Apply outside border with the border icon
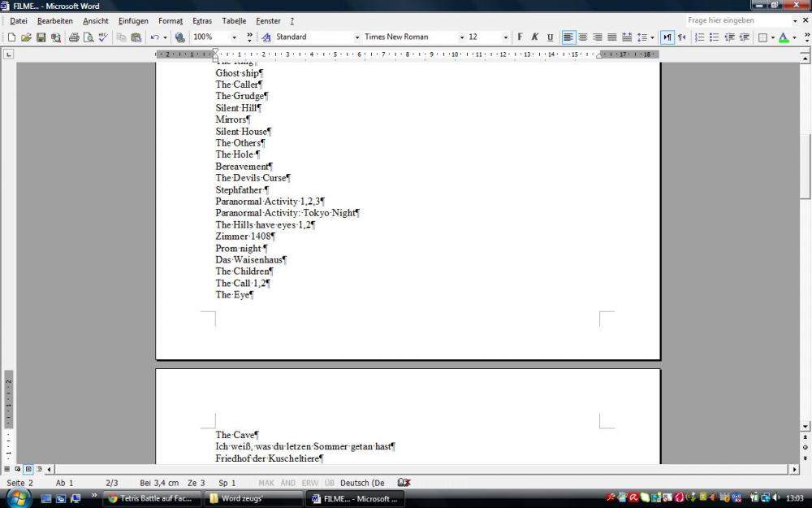The width and height of the screenshot is (812, 508). click(x=762, y=37)
